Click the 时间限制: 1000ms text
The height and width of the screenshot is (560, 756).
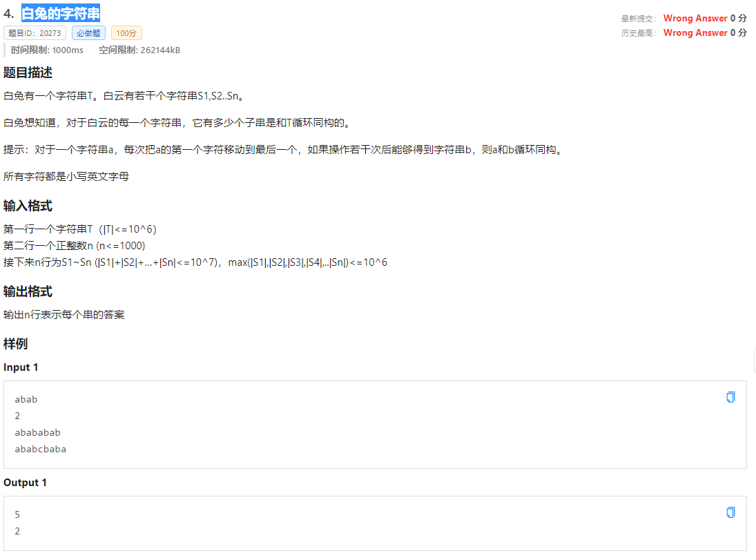[47, 50]
